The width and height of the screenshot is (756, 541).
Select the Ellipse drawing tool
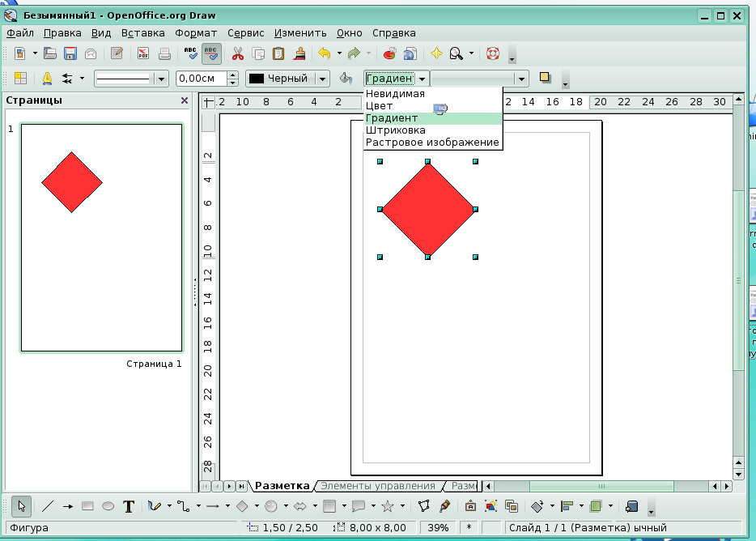tap(108, 506)
